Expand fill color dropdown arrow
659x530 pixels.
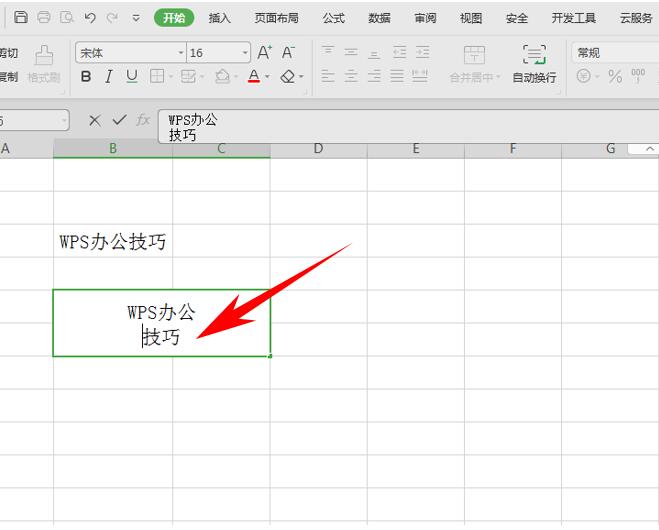pos(236,77)
